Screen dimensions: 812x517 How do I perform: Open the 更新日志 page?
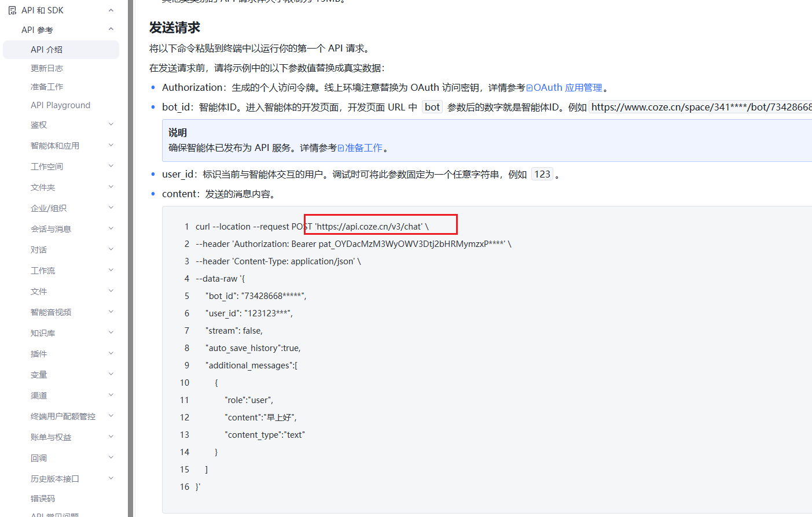[x=47, y=68]
